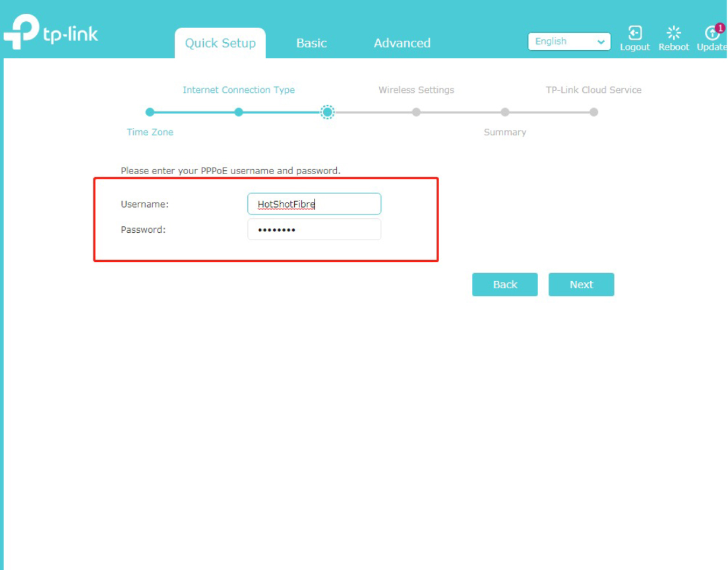Click the Next button

coord(582,284)
